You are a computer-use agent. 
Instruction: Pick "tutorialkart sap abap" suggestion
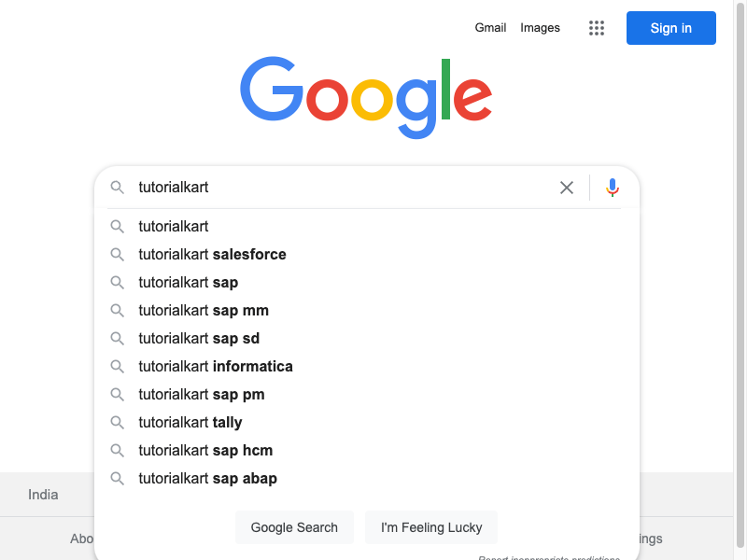(x=207, y=479)
